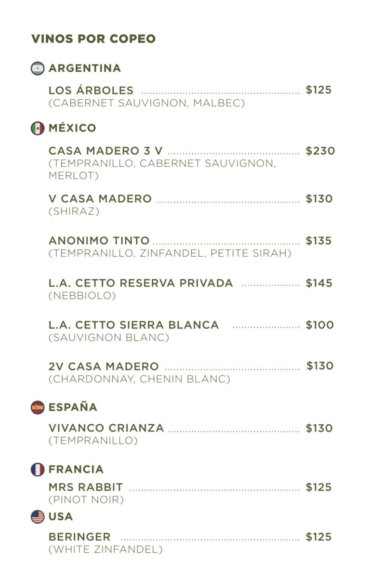Image resolution: width=370 pixels, height=588 pixels.
Task: Select L.A. Cetto Reserva Privada
Action: click(141, 283)
